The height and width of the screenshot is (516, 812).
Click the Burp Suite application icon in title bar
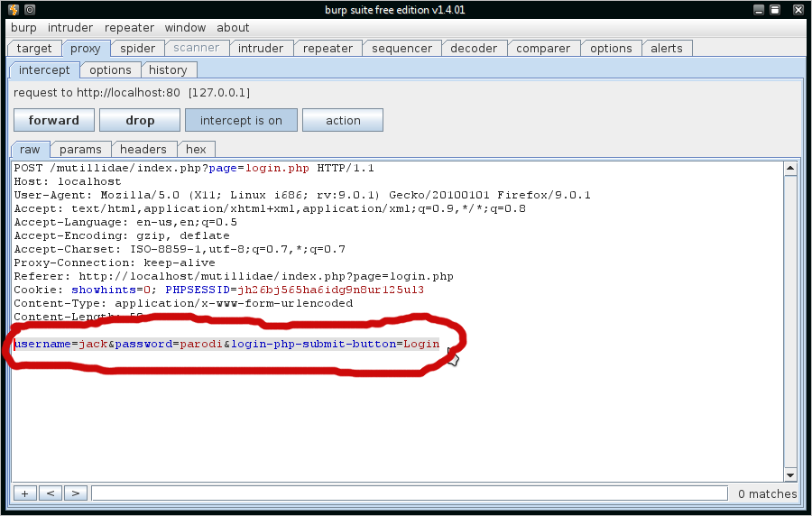pyautogui.click(x=14, y=10)
